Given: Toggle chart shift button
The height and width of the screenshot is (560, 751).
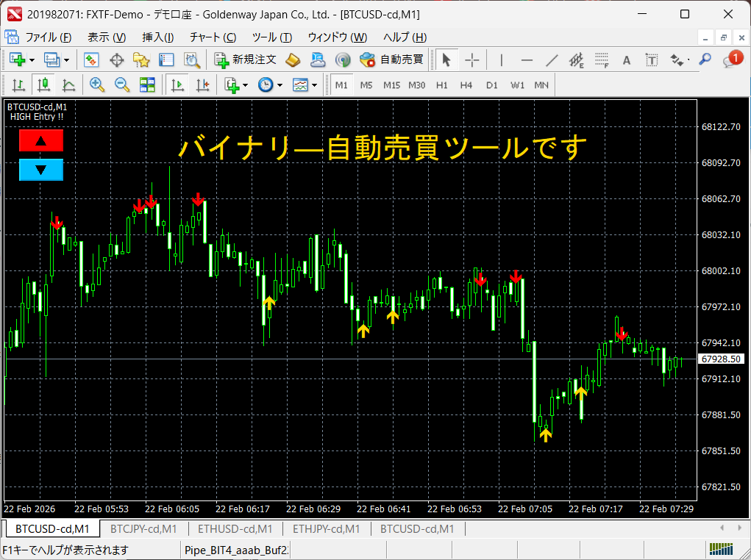Looking at the screenshot, I should click(x=202, y=85).
